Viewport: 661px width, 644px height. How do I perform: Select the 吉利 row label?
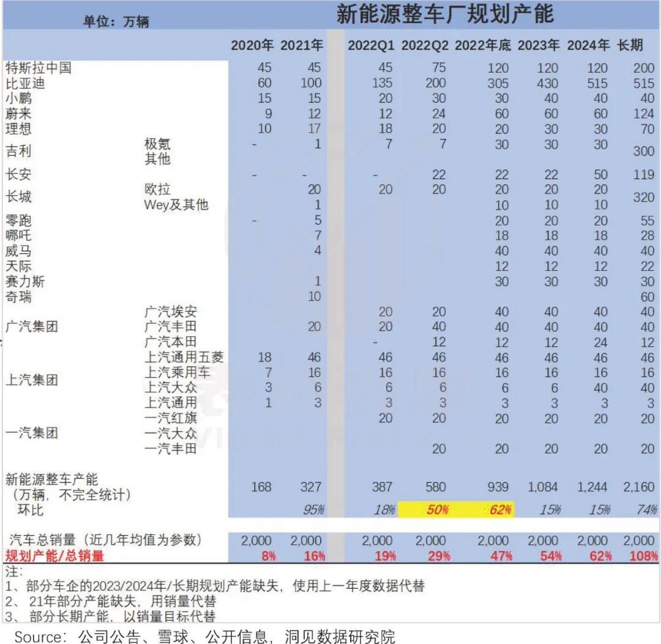pyautogui.click(x=18, y=151)
